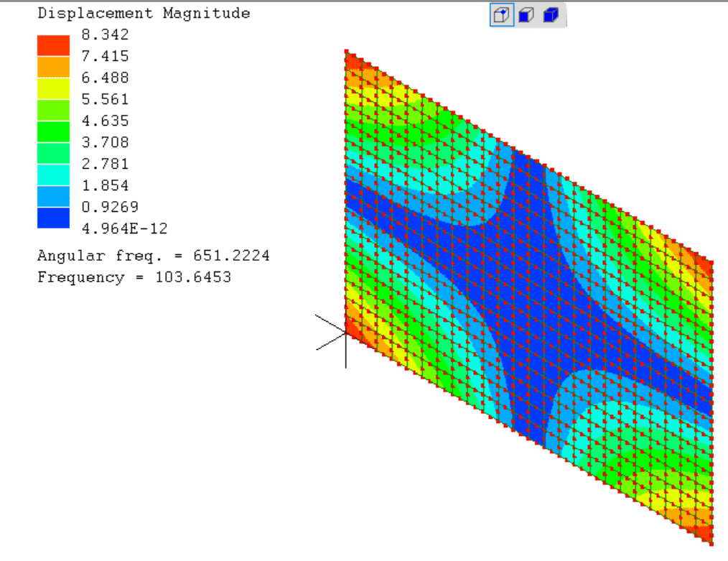Click the yellow legend swatch near 6.488
Image resolution: width=728 pixels, height=561 pixels.
point(53,88)
